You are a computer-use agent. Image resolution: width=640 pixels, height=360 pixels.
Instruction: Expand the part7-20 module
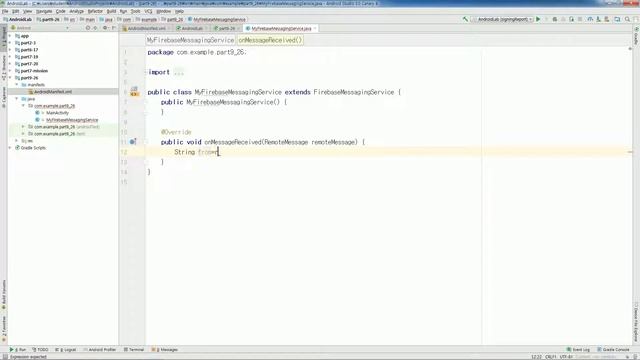[10, 64]
